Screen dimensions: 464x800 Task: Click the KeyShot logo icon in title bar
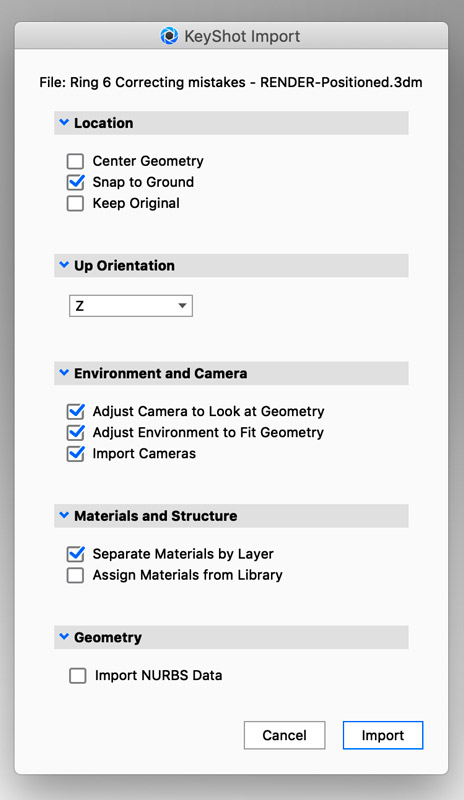point(169,36)
